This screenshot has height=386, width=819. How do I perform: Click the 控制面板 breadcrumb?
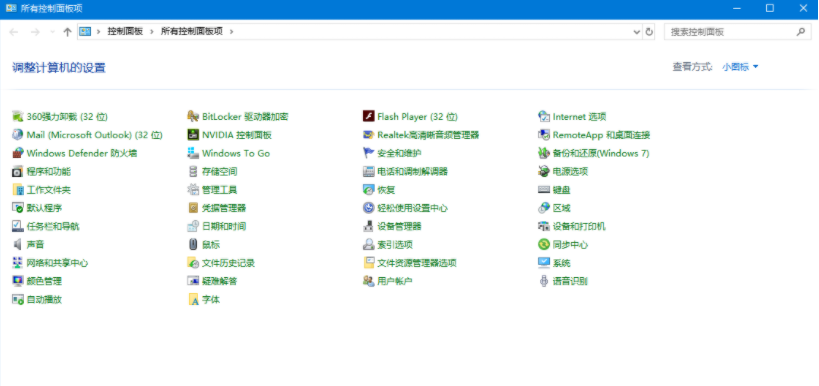pyautogui.click(x=125, y=31)
